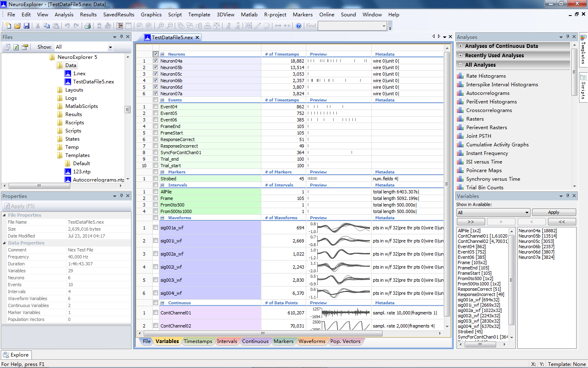This screenshot has height=368, width=588.
Task: Click the 1.nex file icon
Action: click(68, 74)
